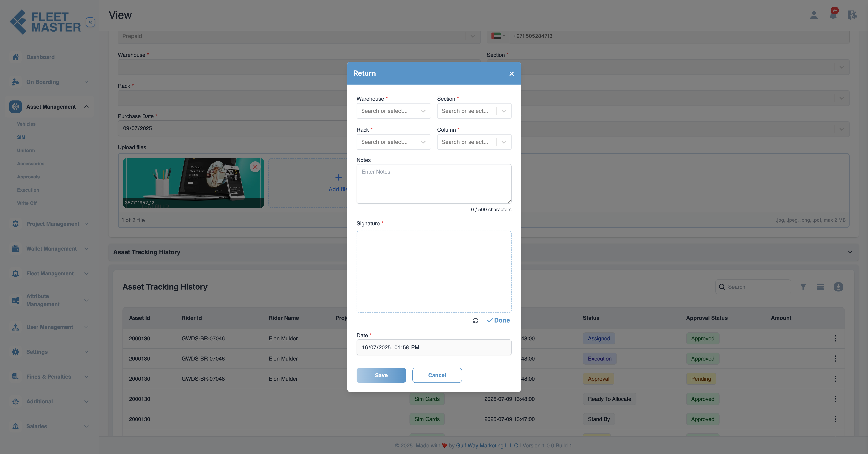Open the Column dropdown in Return dialog
This screenshot has height=454, width=868.
474,142
